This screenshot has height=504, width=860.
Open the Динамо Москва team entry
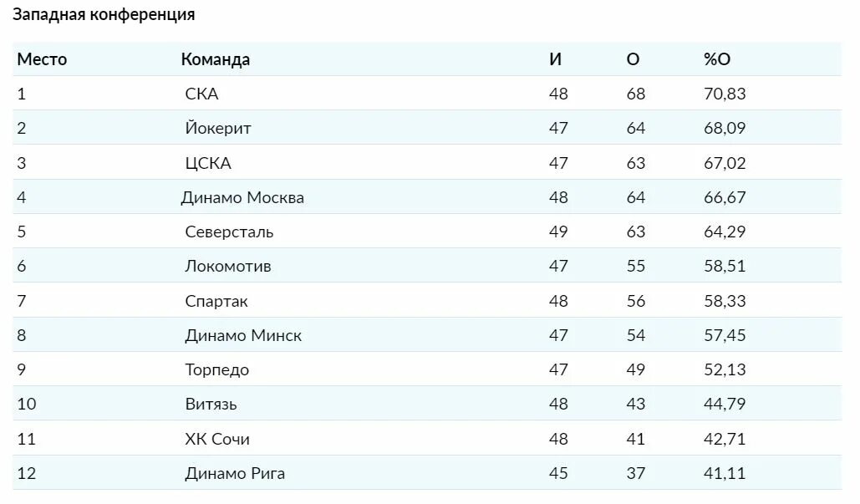coord(242,197)
